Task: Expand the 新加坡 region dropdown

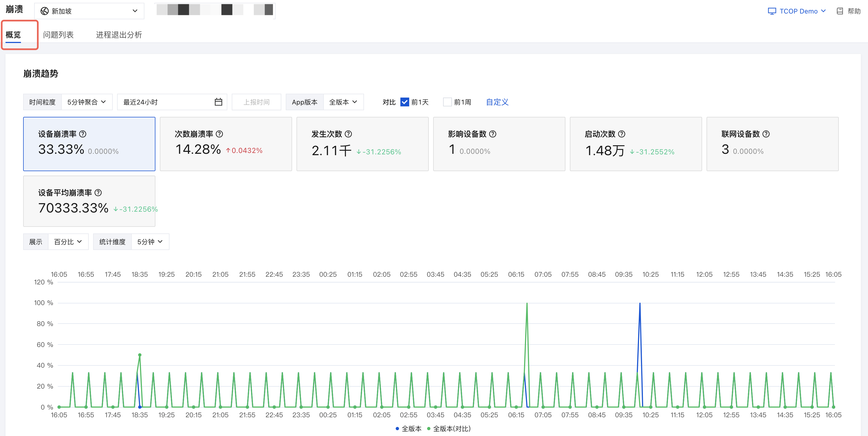Action: (89, 11)
